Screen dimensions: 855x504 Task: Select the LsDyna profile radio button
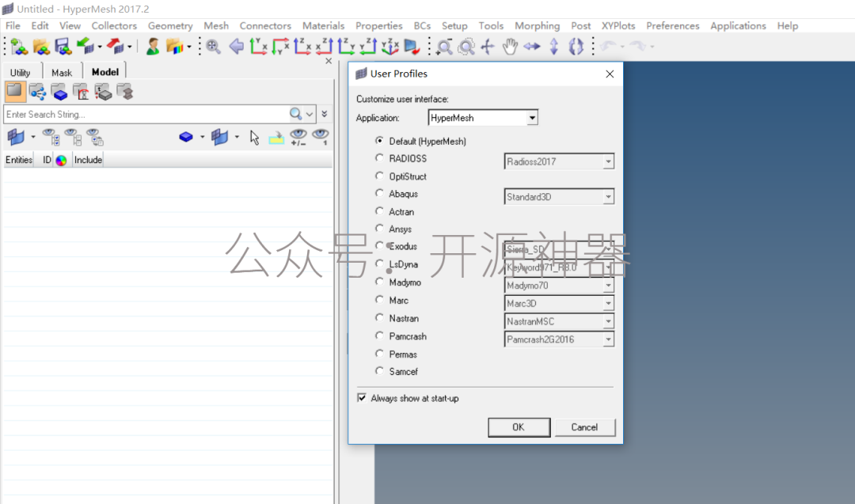tap(379, 263)
